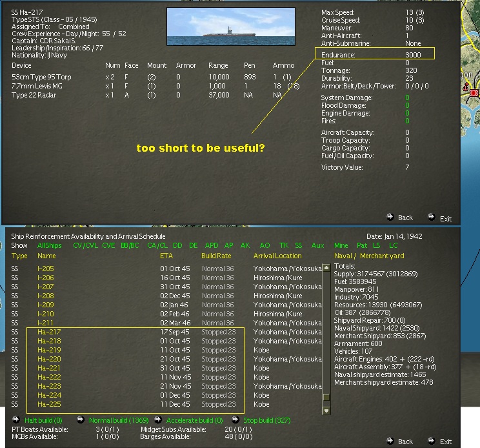Filter list by Pat patrol ships
Screen dimensions: 480x448
362,245
